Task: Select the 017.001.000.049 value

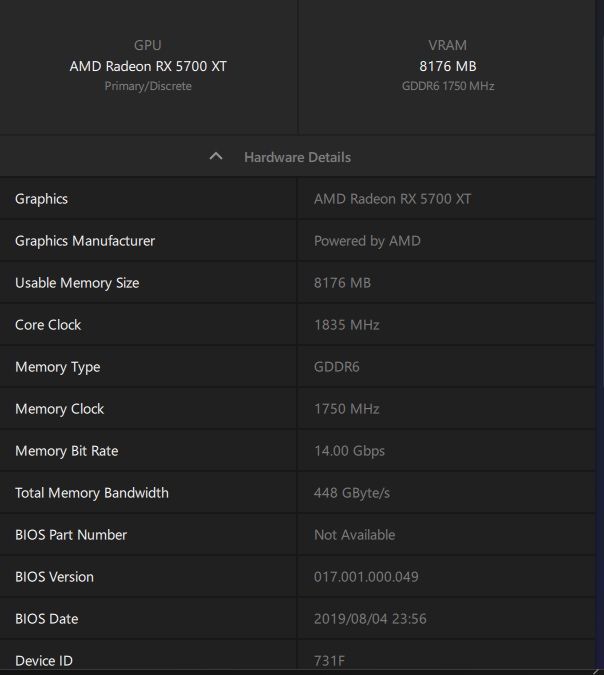Action: 366,577
